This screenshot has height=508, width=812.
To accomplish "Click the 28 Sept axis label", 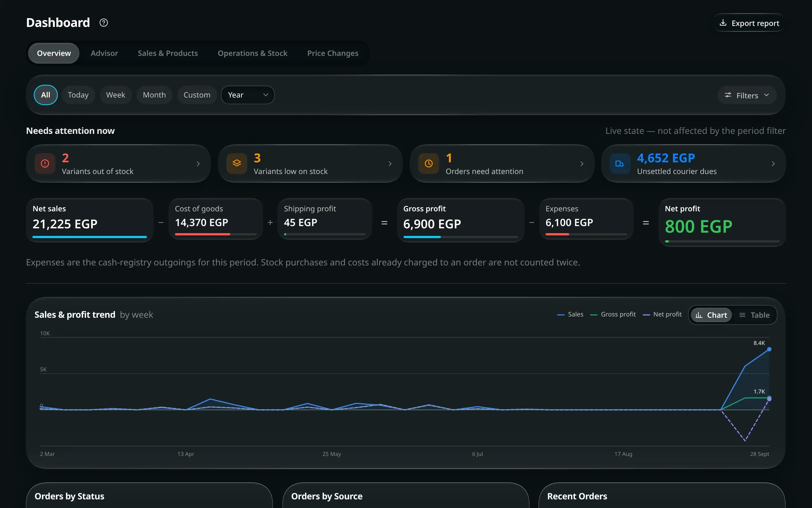I will tap(760, 454).
